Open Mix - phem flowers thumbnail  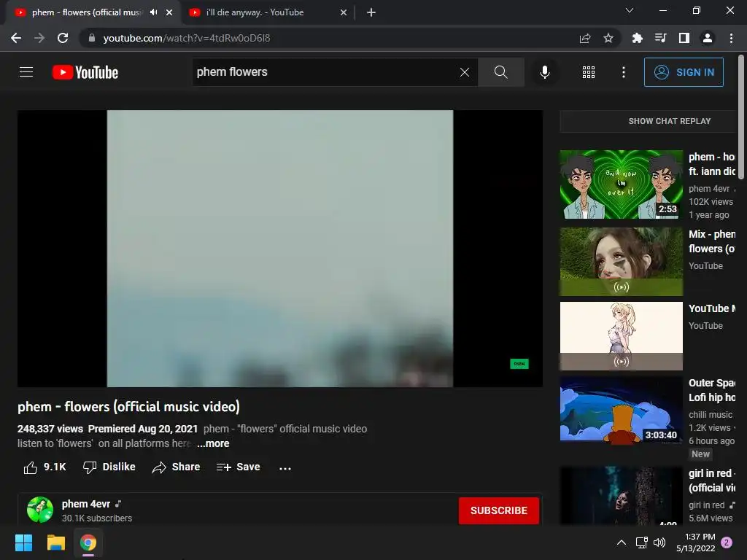(622, 262)
